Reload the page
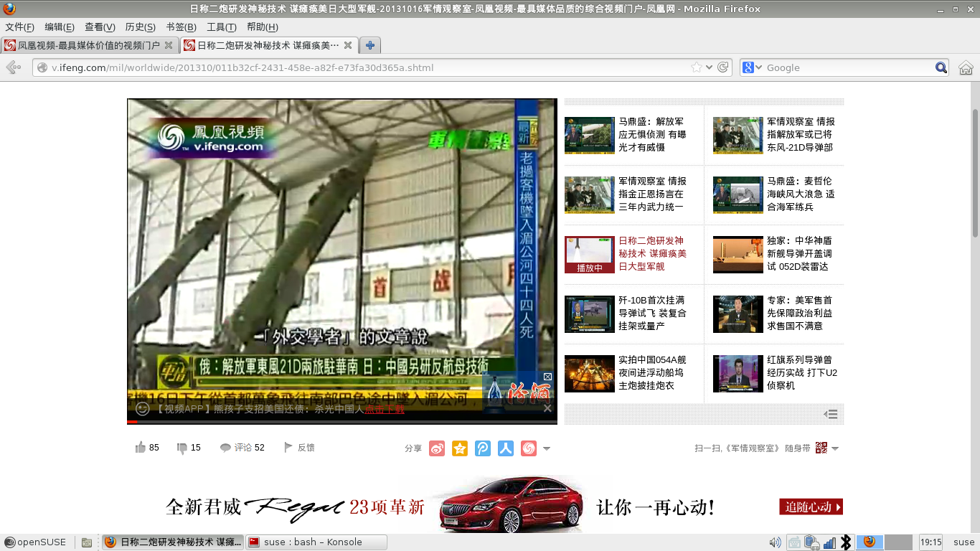Viewport: 980px width, 551px height. click(x=723, y=67)
